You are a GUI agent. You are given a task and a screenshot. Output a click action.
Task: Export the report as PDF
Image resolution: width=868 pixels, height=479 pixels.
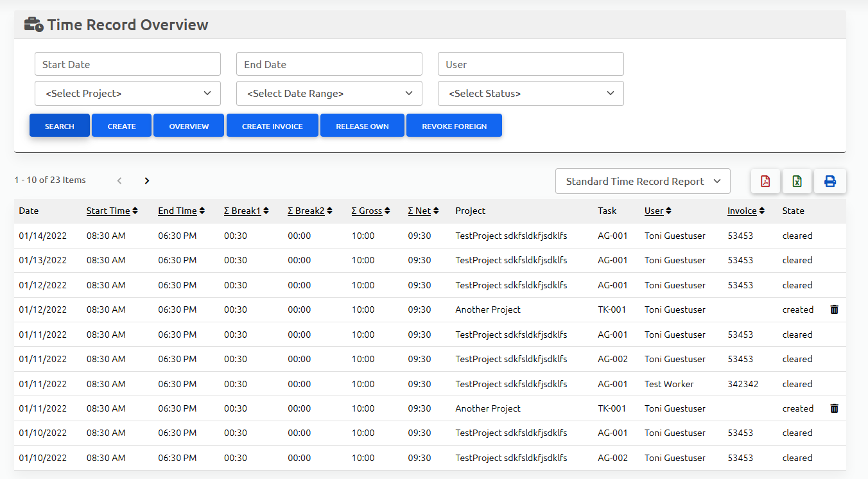point(765,181)
